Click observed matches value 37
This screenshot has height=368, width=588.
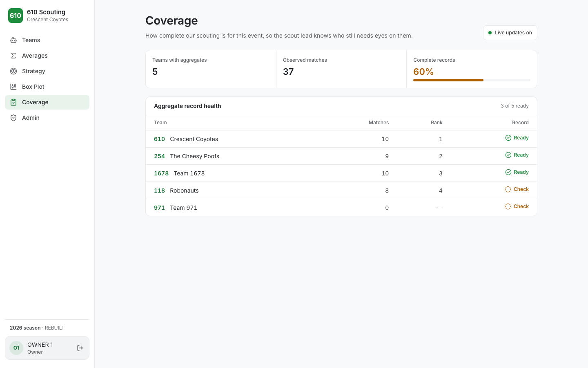(x=288, y=72)
